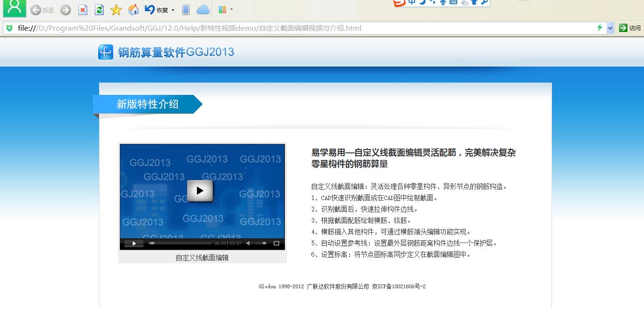
Task: Click item 5 about 自动设置参考线
Action: click(404, 243)
